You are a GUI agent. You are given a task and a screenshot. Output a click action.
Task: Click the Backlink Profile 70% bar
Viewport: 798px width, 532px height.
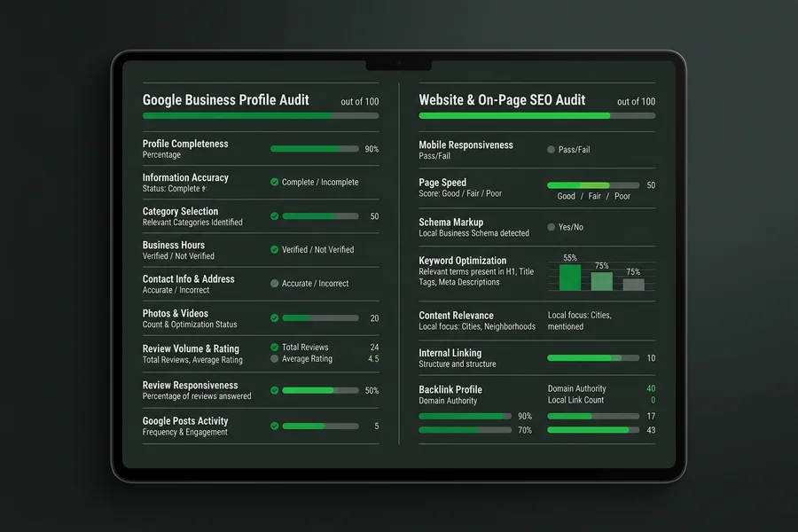click(x=465, y=430)
